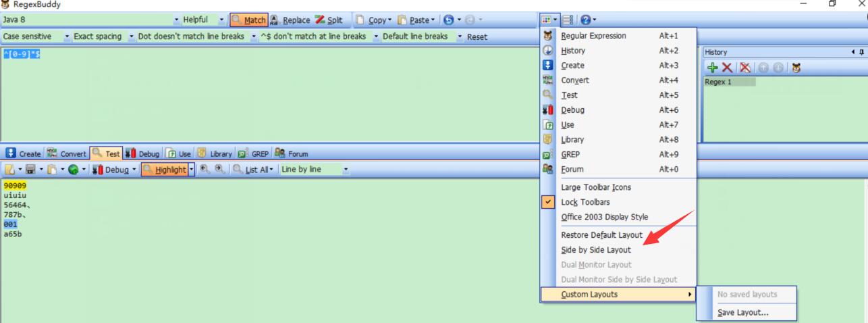
Task: Toggle Dot doesn't match line breaks option
Action: [x=197, y=36]
